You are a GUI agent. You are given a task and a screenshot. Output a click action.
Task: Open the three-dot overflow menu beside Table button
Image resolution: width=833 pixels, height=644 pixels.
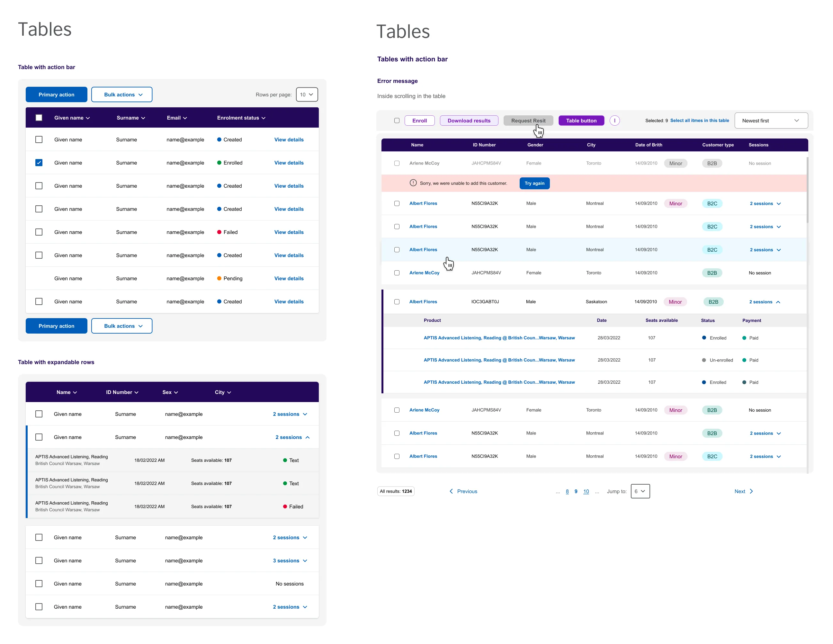tap(614, 121)
